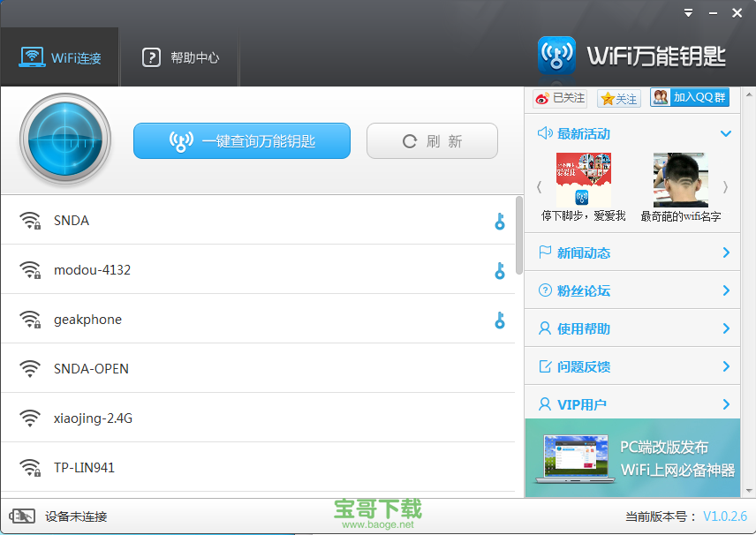Select the WiFi连接 tab

coord(59,56)
